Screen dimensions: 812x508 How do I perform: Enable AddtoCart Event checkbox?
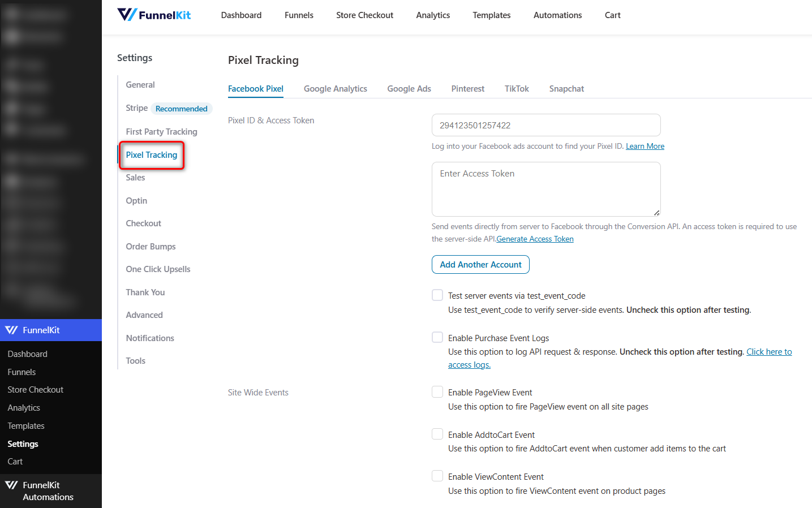pos(437,434)
